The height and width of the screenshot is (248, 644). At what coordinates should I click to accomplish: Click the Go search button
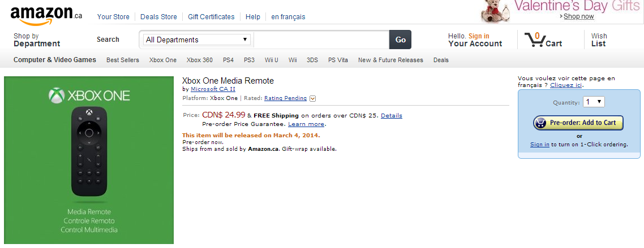pyautogui.click(x=401, y=40)
